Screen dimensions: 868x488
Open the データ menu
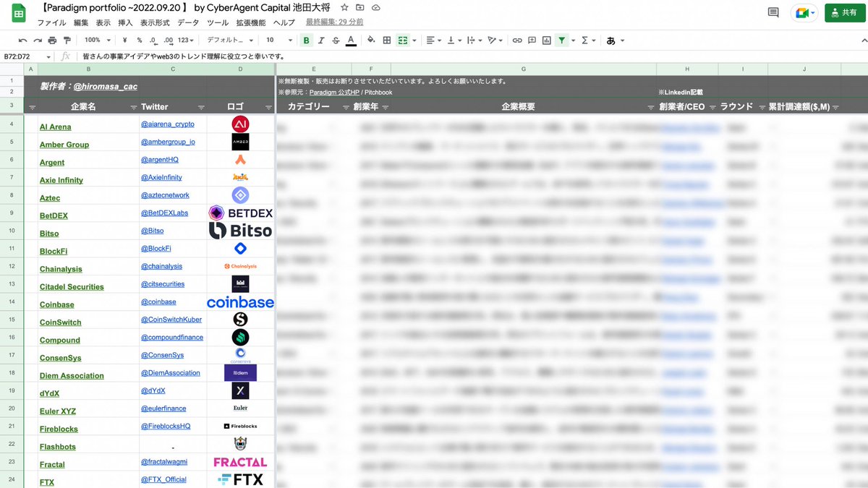tap(188, 23)
